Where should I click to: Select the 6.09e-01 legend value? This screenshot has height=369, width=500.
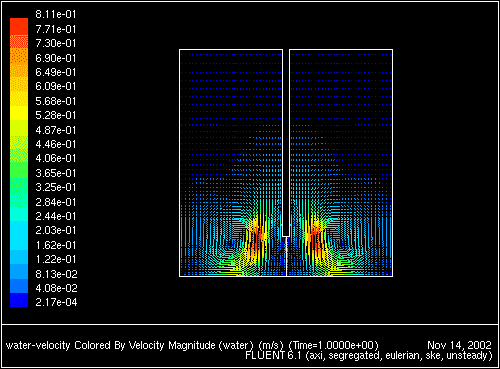click(x=56, y=86)
